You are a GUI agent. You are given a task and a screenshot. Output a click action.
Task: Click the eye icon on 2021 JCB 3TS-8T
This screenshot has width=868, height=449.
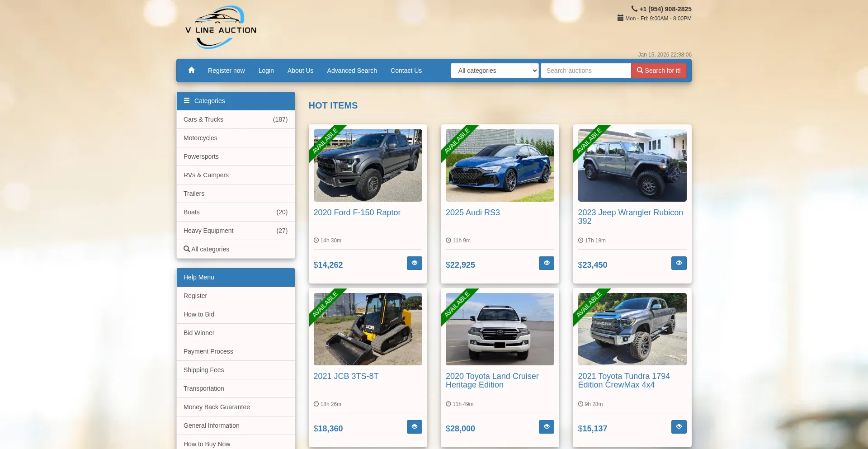point(414,426)
